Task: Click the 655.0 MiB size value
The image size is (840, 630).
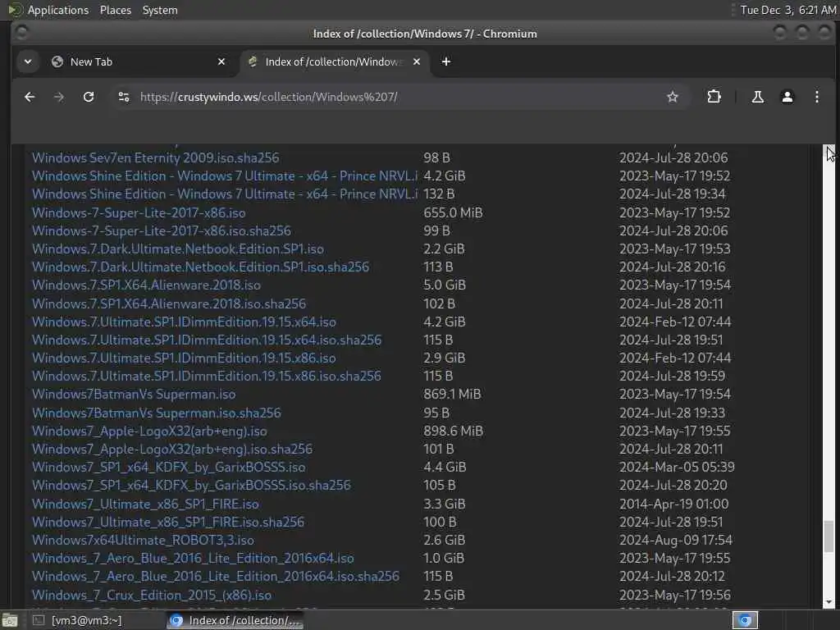Action: point(453,212)
